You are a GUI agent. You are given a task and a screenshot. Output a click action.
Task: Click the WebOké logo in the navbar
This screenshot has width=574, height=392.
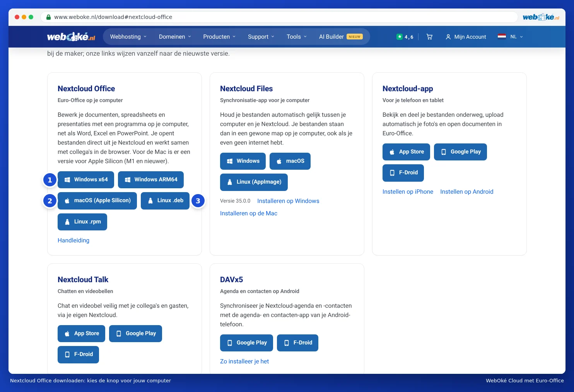(71, 37)
